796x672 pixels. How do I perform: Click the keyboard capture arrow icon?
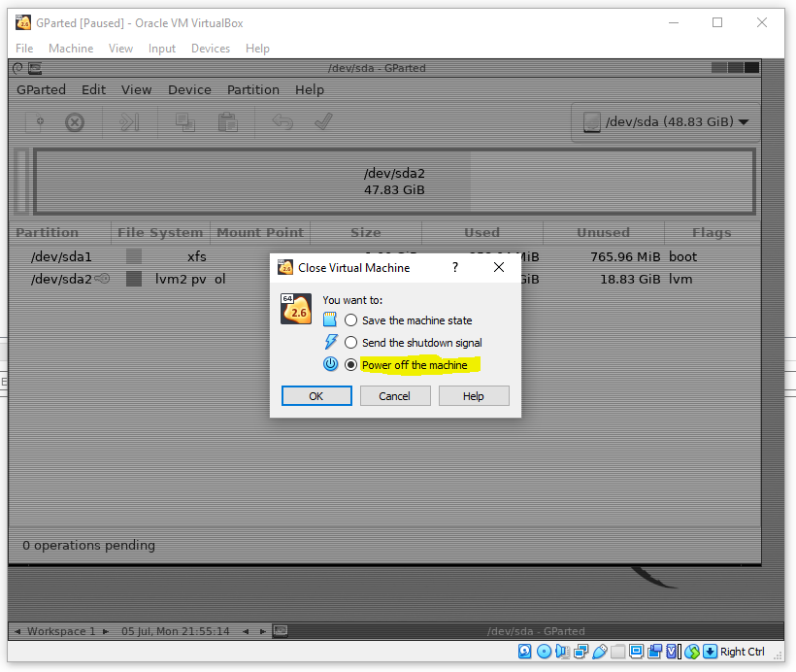click(711, 652)
